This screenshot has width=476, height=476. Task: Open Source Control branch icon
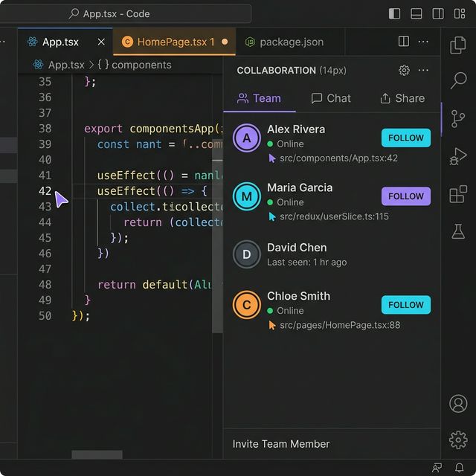point(458,118)
